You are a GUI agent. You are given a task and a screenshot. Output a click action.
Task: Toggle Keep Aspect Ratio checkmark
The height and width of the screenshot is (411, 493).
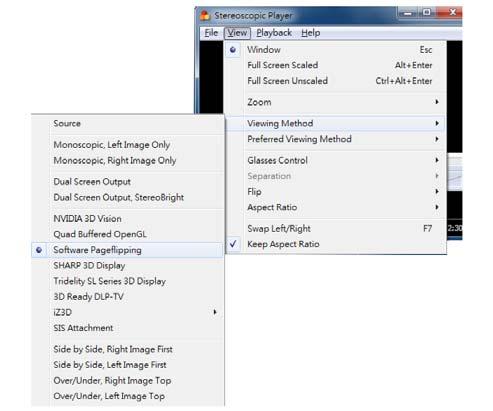[336, 244]
